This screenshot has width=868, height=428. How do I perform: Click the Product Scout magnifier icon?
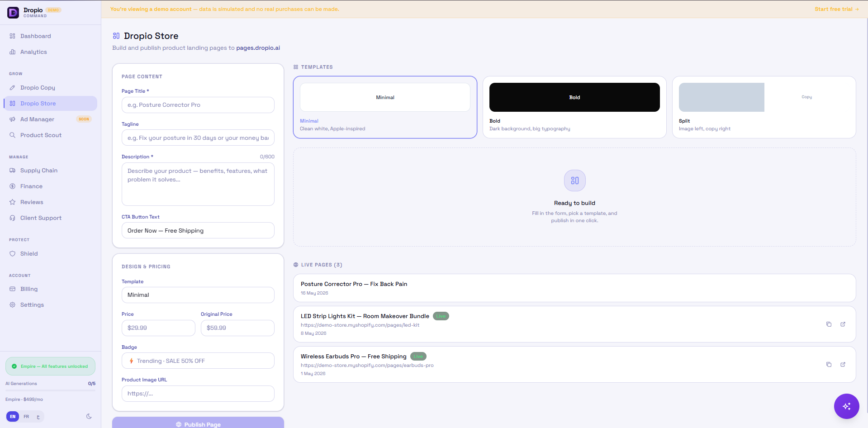pyautogui.click(x=13, y=135)
